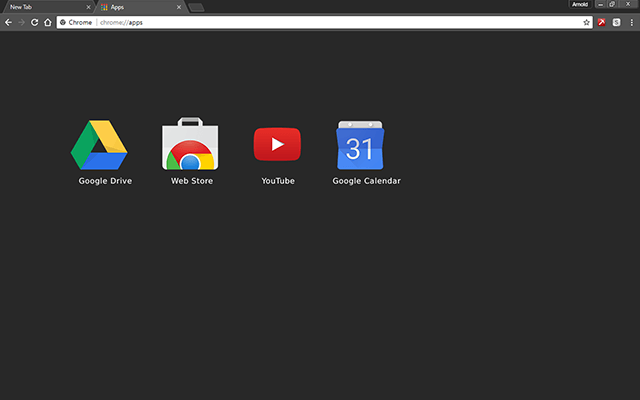Bookmark this page with the star

[587, 22]
